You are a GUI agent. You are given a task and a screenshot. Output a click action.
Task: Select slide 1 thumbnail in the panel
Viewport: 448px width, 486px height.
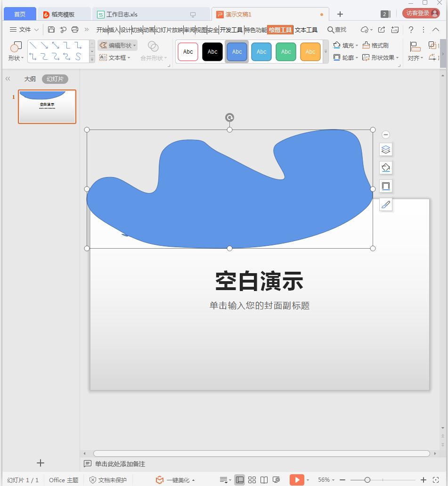click(x=47, y=107)
